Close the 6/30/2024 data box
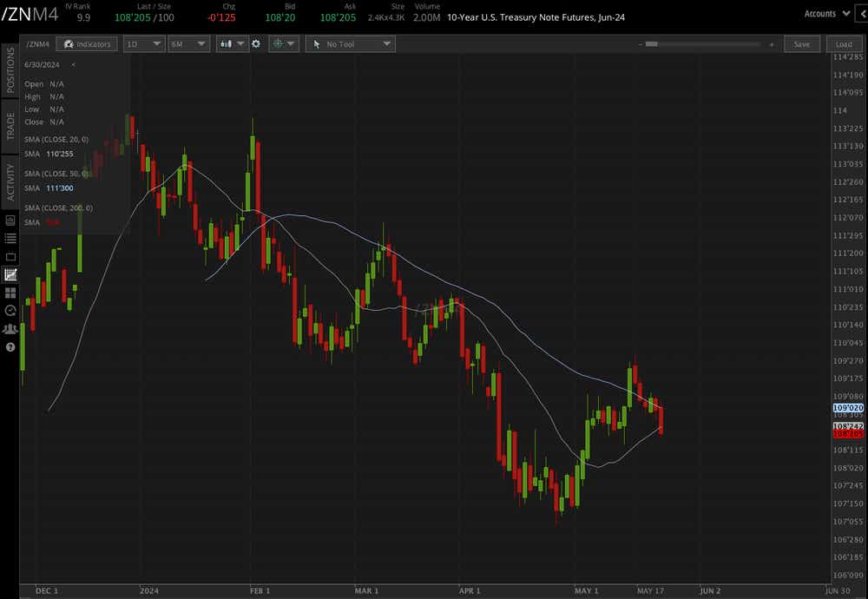Viewport: 868px width, 599px height. click(73, 65)
